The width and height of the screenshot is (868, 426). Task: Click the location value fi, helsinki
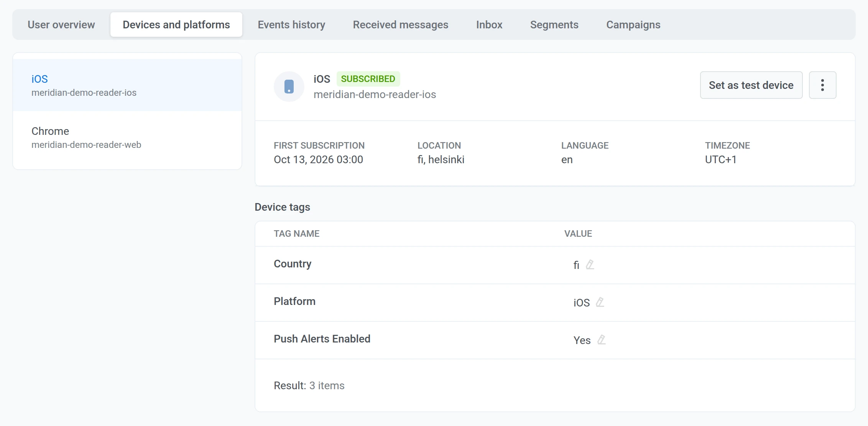pos(441,159)
